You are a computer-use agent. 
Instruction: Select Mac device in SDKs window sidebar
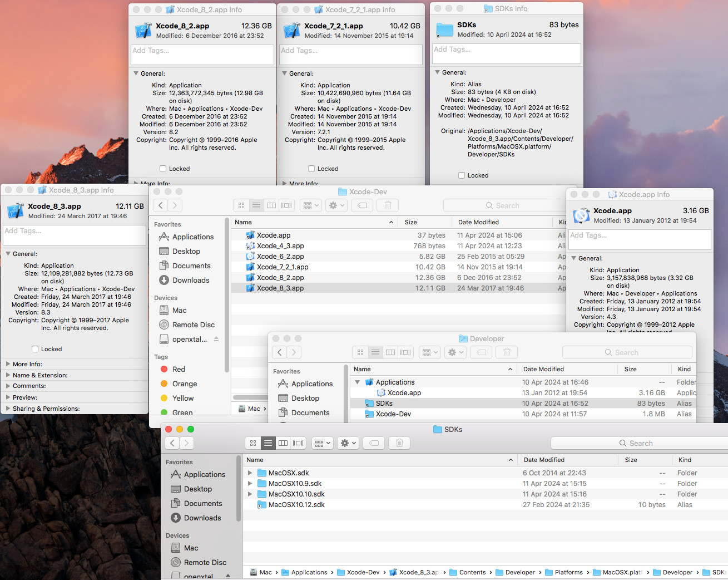(x=185, y=548)
